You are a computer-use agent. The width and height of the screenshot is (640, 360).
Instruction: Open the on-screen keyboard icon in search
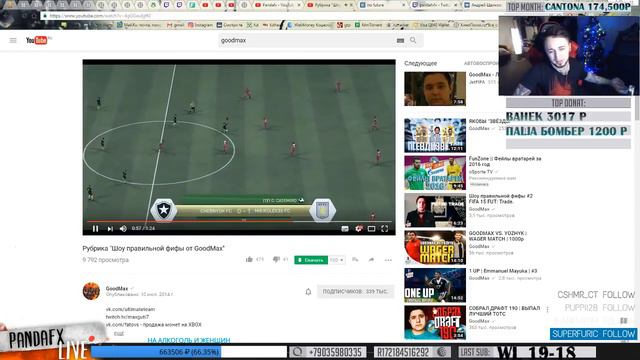pos(400,40)
